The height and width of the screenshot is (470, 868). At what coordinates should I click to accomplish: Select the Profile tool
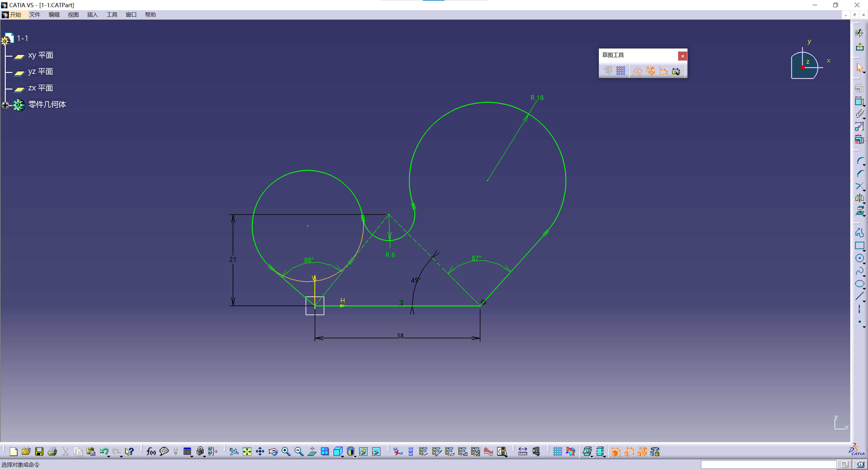pyautogui.click(x=860, y=233)
